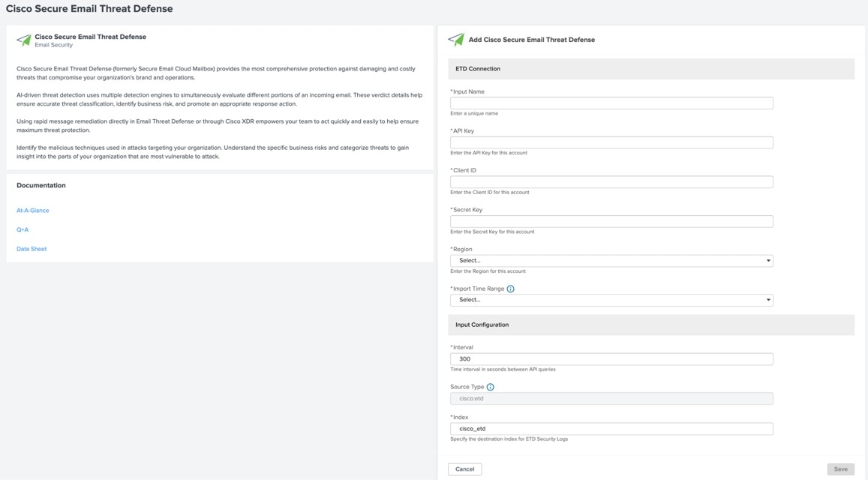
Task: Click the Interval field showing 300
Action: 611,359
